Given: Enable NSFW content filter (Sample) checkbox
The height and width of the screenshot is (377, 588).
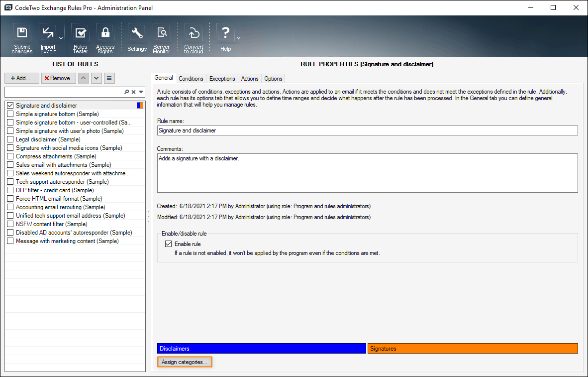Looking at the screenshot, I should [10, 224].
